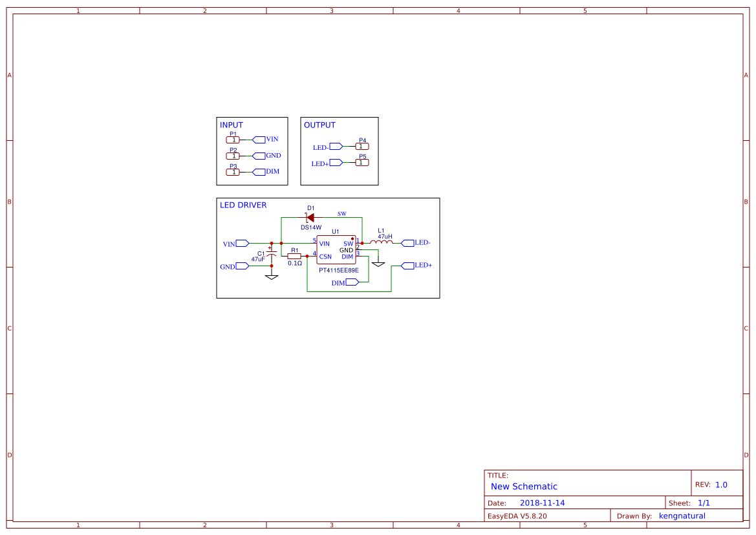Select the PT4115EE89E chip U1

click(x=336, y=249)
